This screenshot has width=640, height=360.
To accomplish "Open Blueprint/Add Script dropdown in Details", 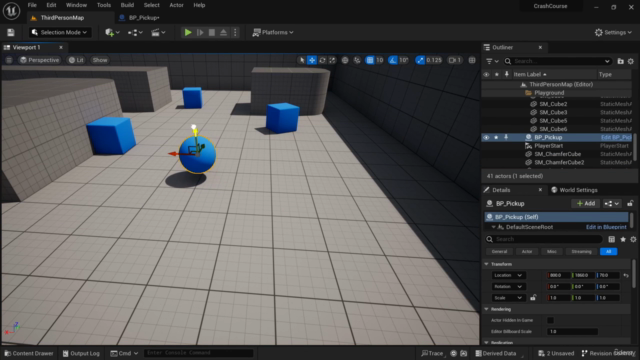I will [x=612, y=203].
